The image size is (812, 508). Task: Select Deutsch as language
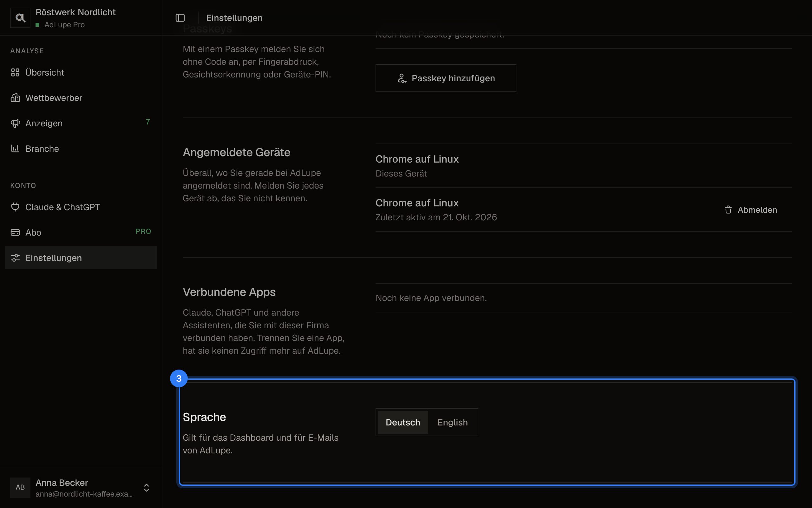[403, 422]
